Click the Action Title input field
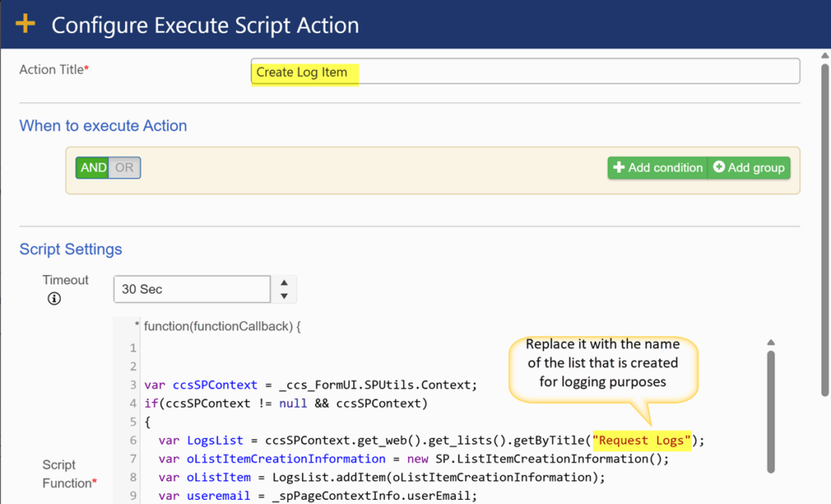831x504 pixels. point(525,71)
